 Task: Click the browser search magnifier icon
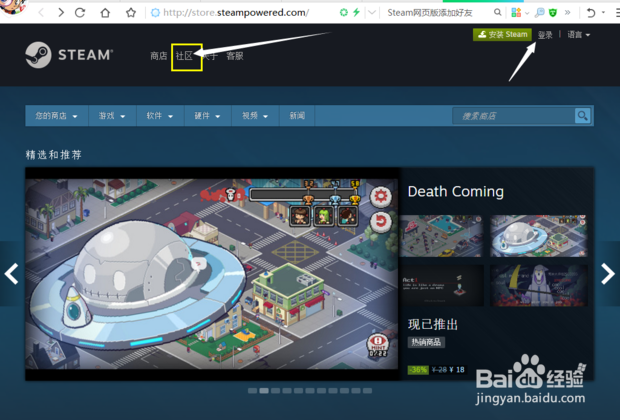point(497,12)
